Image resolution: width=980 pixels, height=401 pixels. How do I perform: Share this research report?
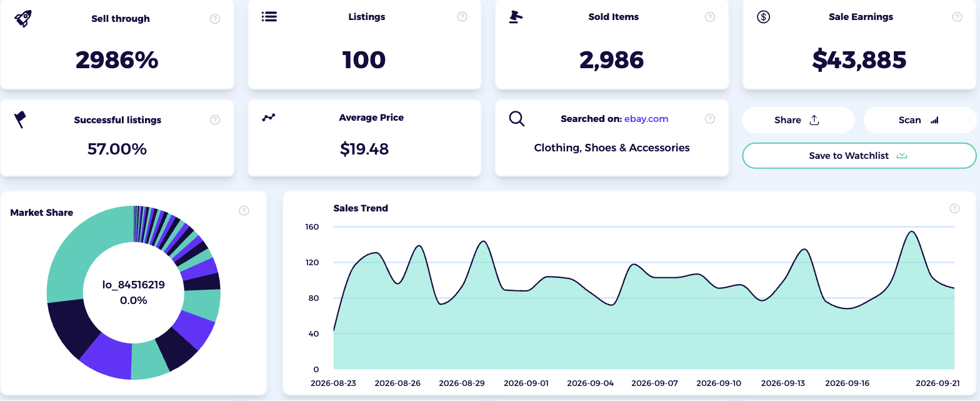pyautogui.click(x=798, y=120)
